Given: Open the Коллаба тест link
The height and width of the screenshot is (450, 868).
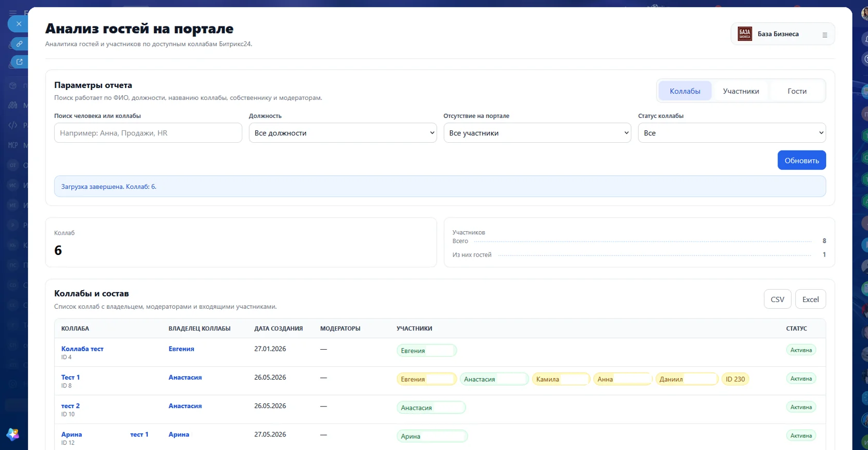Looking at the screenshot, I should (82, 349).
